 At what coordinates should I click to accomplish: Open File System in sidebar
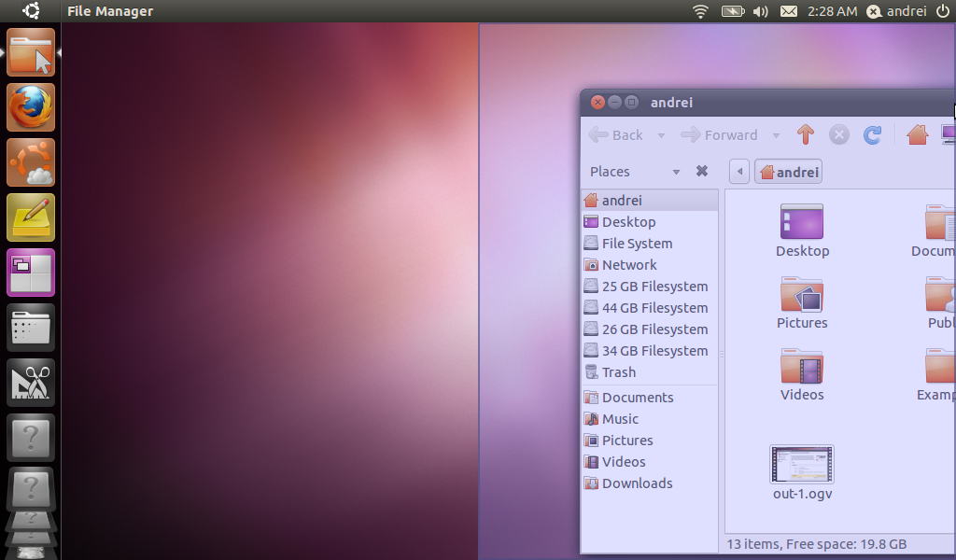click(x=650, y=244)
